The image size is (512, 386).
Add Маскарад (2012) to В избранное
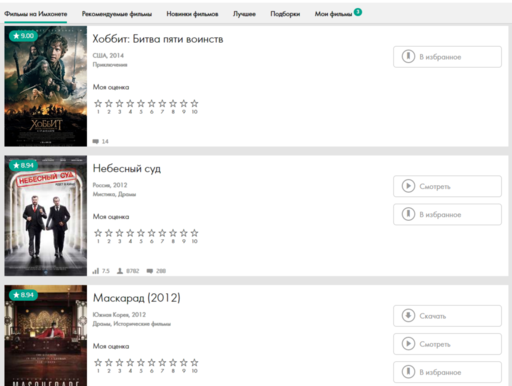[447, 372]
